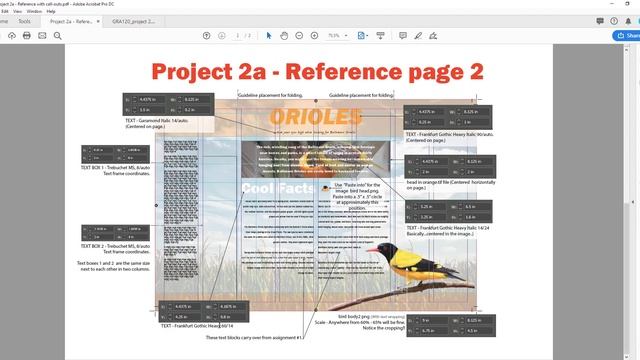Open the find text magnifier

tap(58, 36)
